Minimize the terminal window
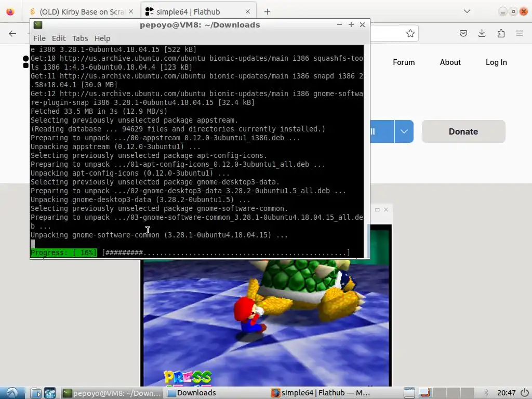 tap(339, 24)
